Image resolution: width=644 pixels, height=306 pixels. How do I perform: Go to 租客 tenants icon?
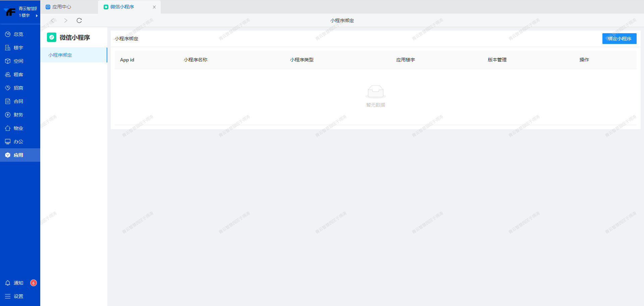coord(8,74)
